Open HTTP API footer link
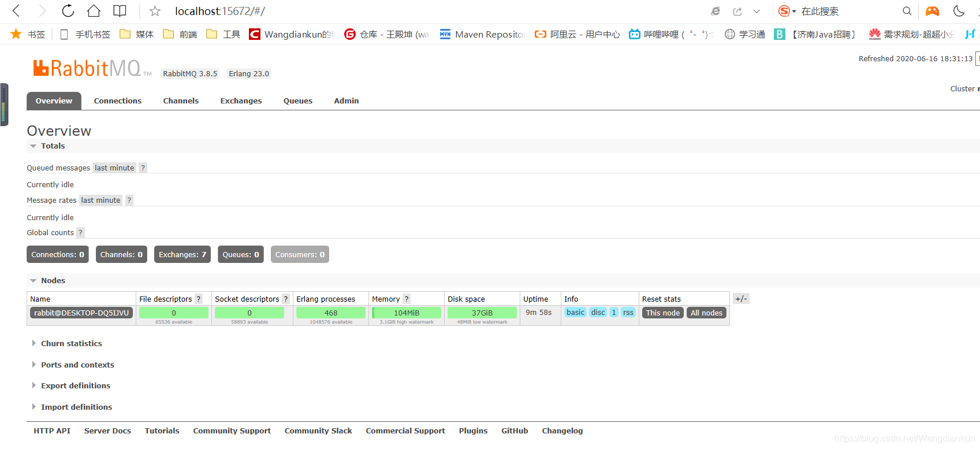Image resolution: width=980 pixels, height=449 pixels. 52,431
